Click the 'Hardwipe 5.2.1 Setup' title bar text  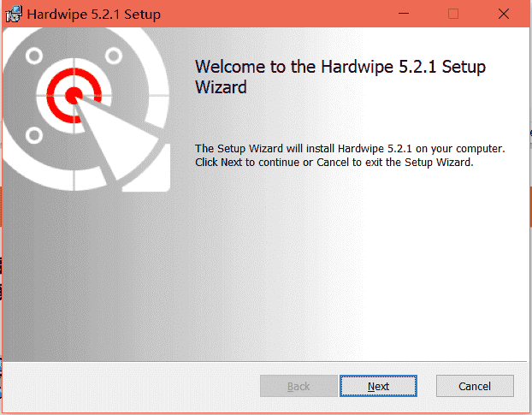click(x=93, y=15)
